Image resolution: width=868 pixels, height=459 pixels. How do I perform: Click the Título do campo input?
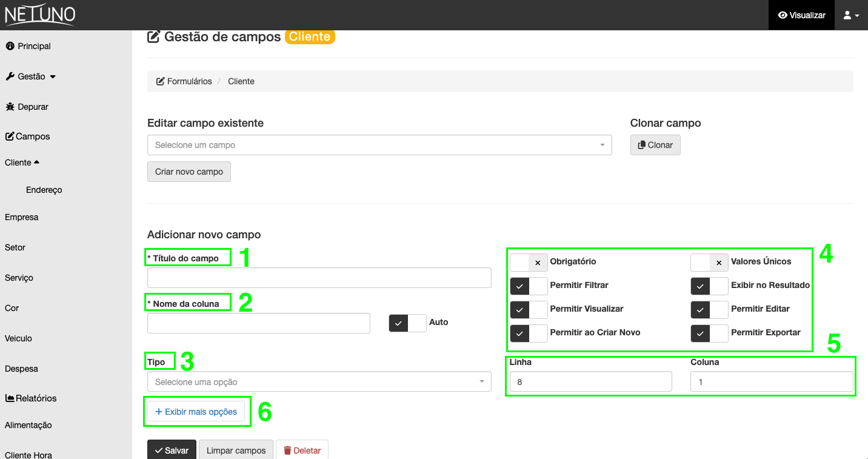tap(319, 278)
